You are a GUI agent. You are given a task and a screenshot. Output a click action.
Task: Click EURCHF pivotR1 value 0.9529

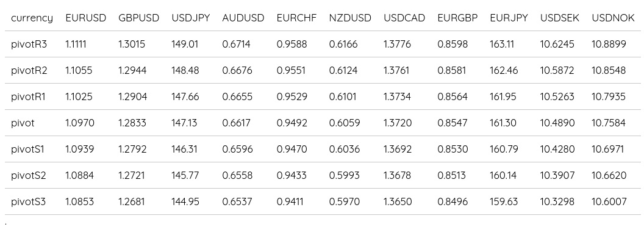292,96
